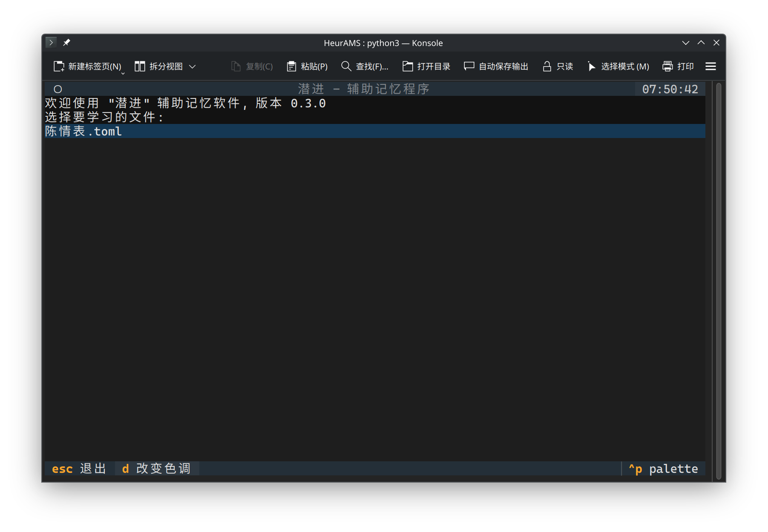Click the Split View (拆分视图) icon

(x=140, y=66)
